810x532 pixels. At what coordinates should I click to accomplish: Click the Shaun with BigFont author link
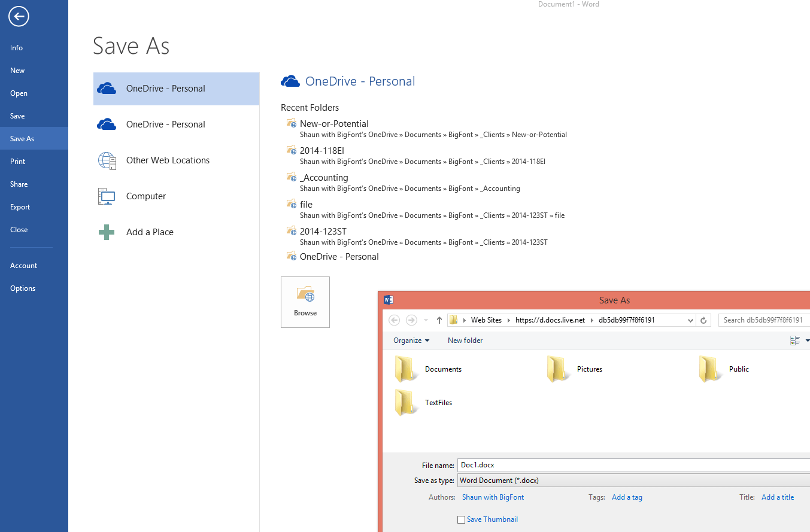493,497
